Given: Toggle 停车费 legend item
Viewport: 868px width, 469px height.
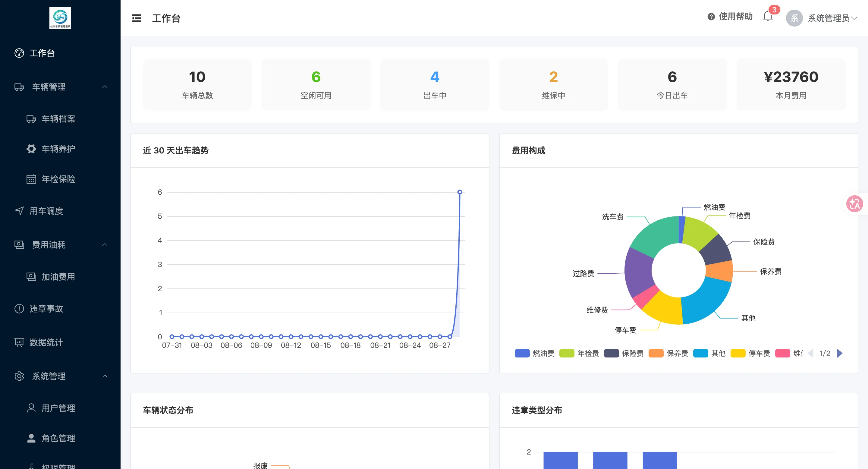Looking at the screenshot, I should (750, 353).
